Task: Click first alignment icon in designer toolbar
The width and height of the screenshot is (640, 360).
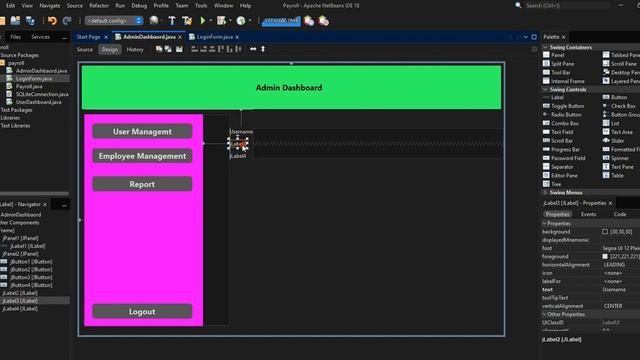Action: click(x=195, y=49)
